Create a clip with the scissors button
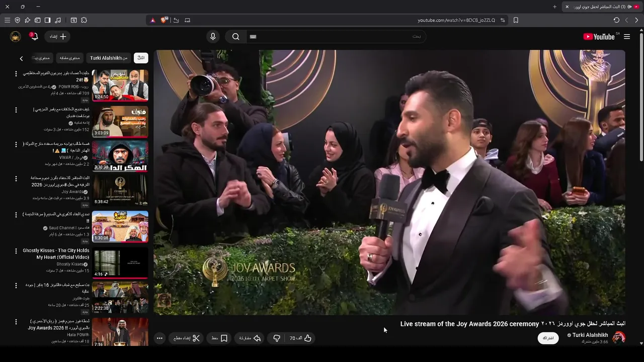This screenshot has height=362, width=644. (187, 338)
